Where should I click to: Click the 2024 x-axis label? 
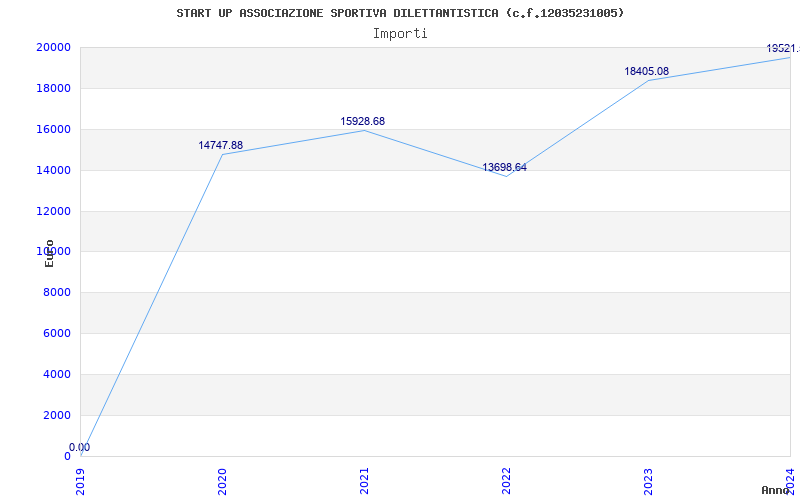(x=790, y=481)
